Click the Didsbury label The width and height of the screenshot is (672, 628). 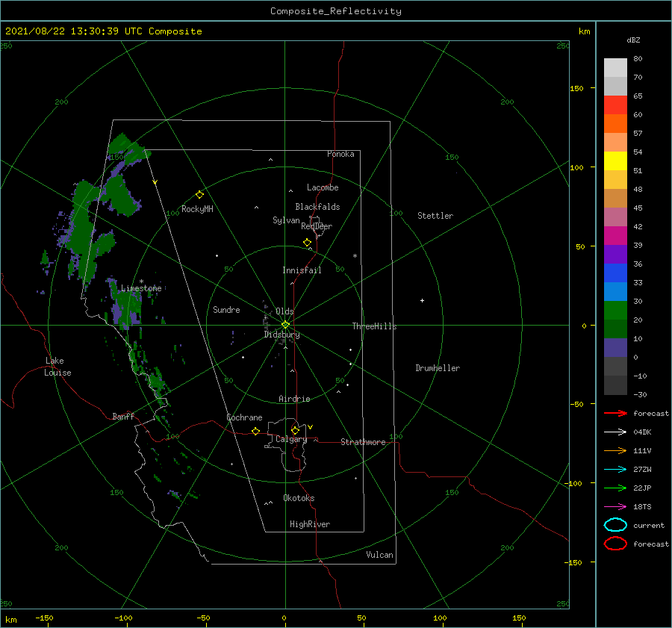(282, 335)
